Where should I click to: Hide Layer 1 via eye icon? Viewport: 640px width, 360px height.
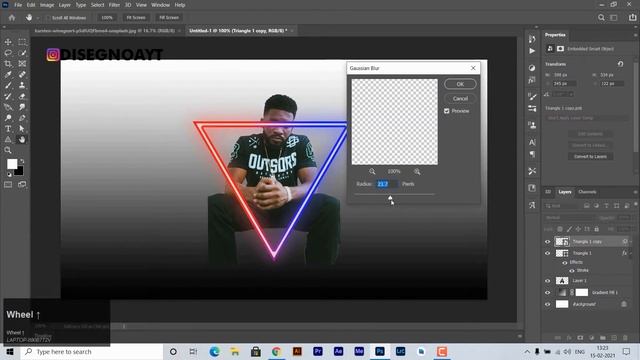548,281
